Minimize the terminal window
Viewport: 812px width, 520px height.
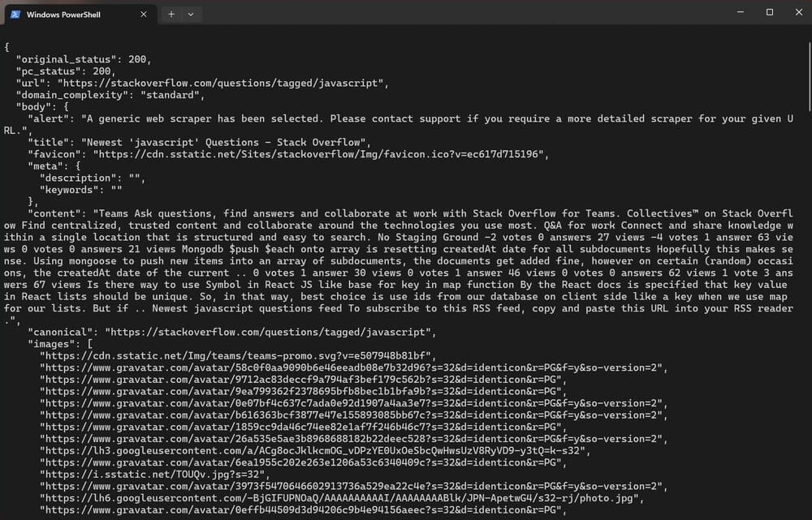[740, 11]
